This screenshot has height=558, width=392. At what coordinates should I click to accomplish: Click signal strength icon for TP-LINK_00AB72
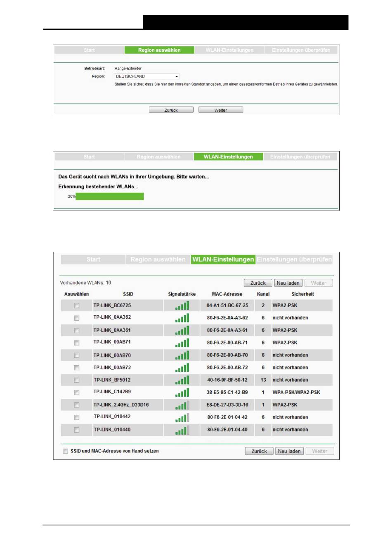click(x=182, y=367)
